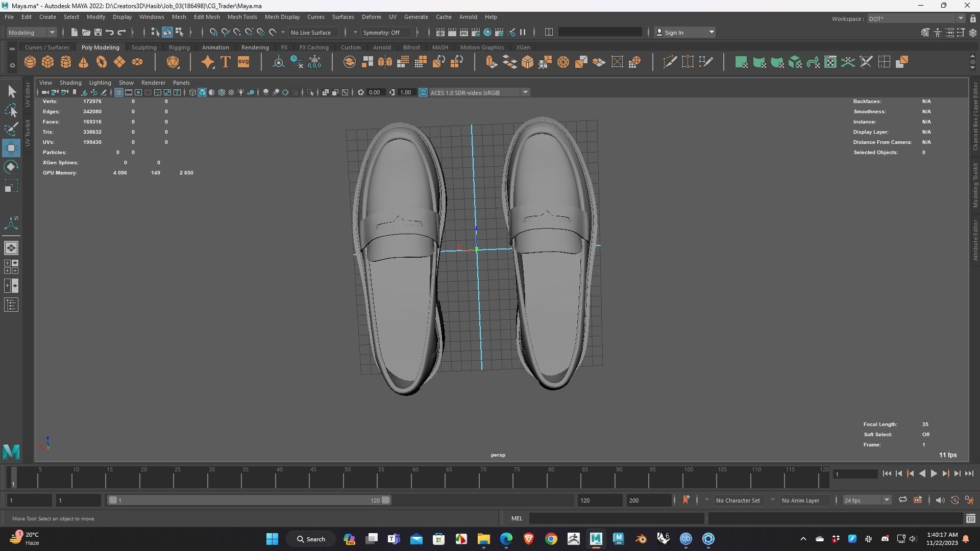980x551 pixels.
Task: Toggle viewport grid display button
Action: pos(119,92)
